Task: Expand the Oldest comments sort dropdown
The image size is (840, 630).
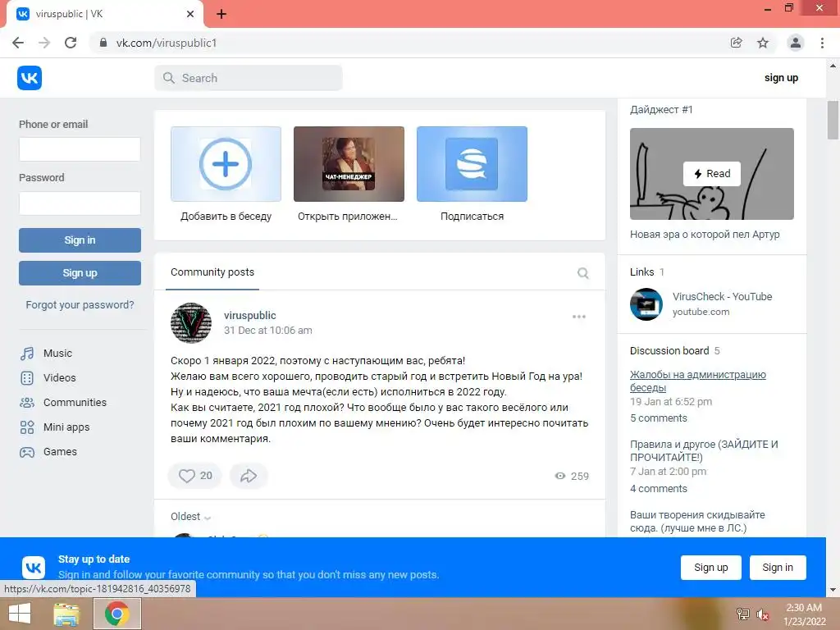Action: coord(190,517)
